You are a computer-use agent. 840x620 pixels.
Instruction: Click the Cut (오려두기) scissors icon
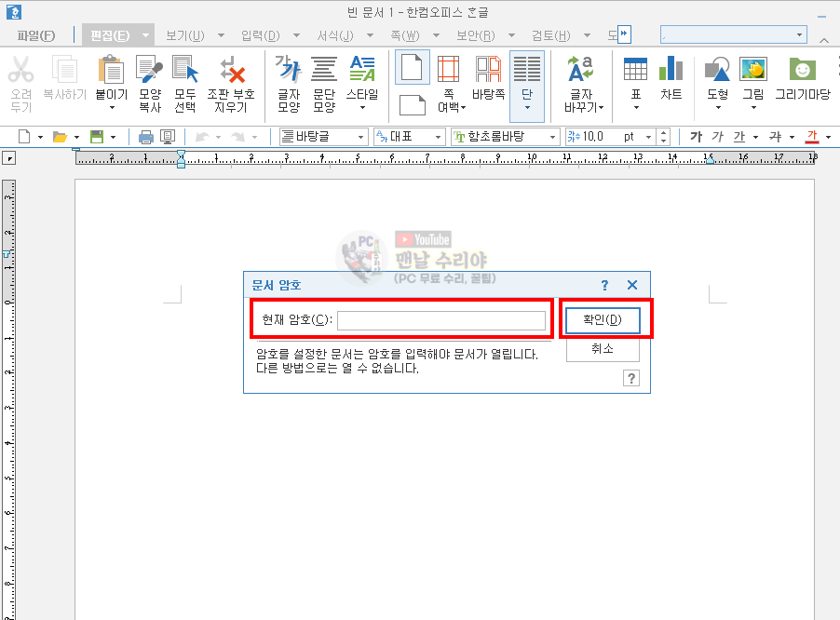click(21, 70)
